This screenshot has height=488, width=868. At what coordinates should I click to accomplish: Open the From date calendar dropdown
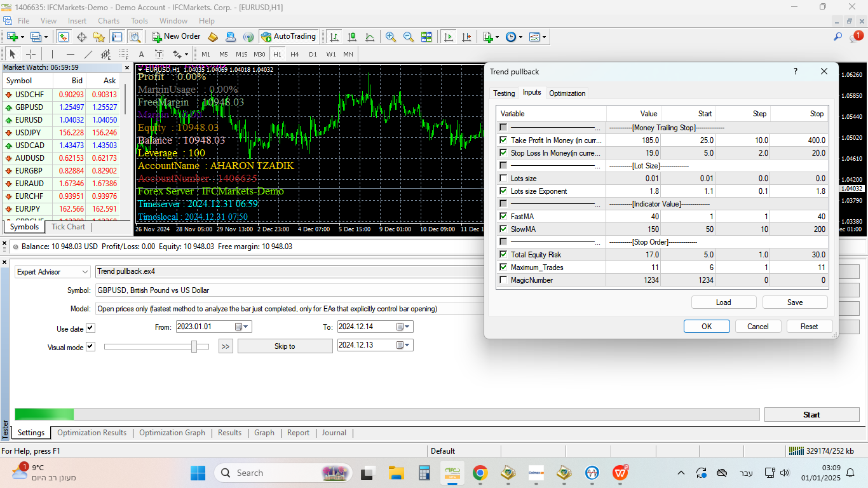[x=243, y=327]
